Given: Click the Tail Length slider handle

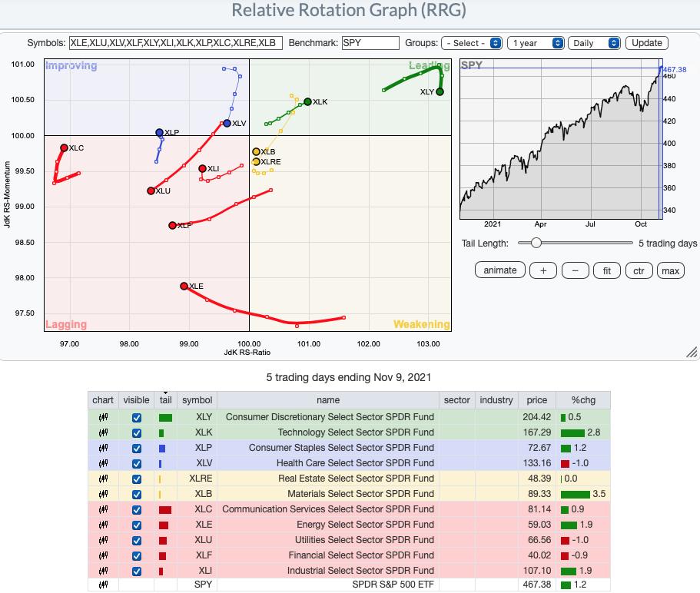Looking at the screenshot, I should (x=536, y=243).
